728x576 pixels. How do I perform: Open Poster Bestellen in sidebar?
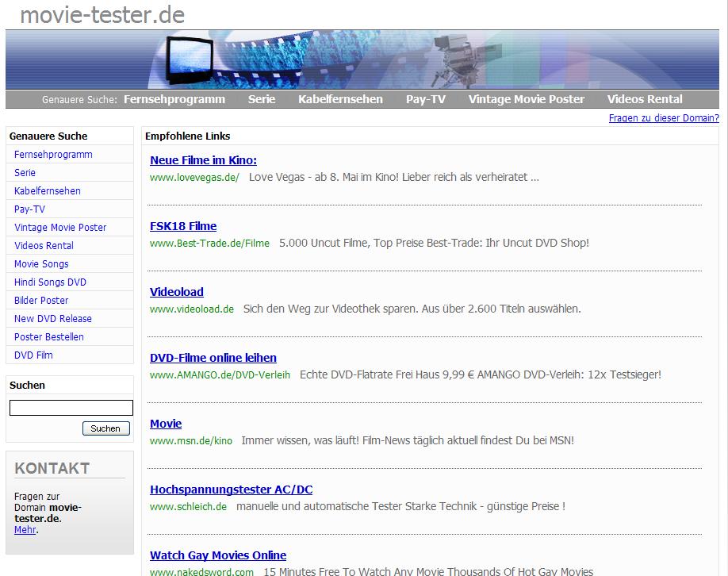(x=49, y=337)
